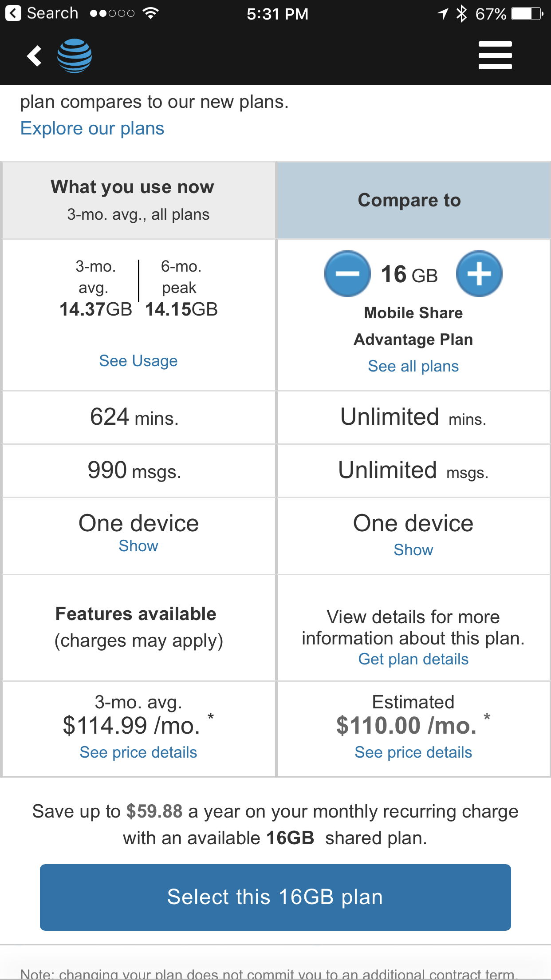Tap Search back-to-app chevron in status bar
Screen dimensions: 551x980
click(13, 13)
